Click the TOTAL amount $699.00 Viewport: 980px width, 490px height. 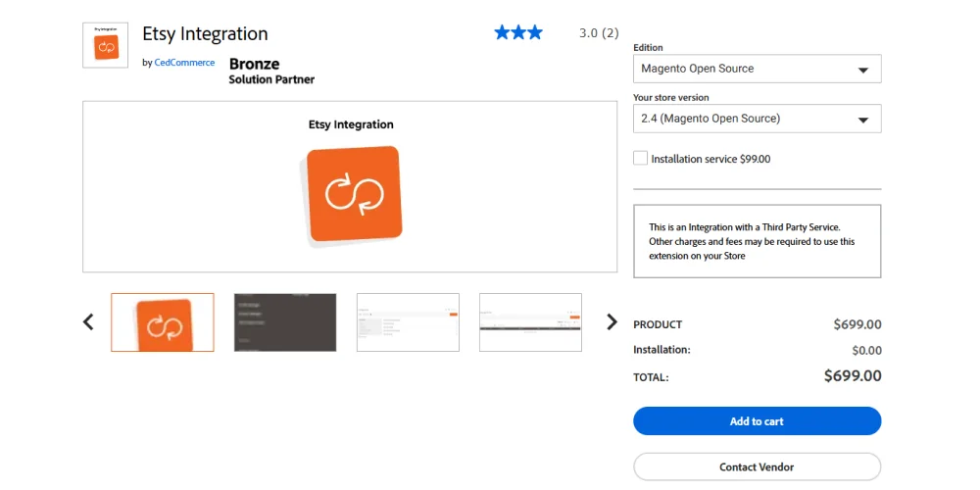[854, 375]
